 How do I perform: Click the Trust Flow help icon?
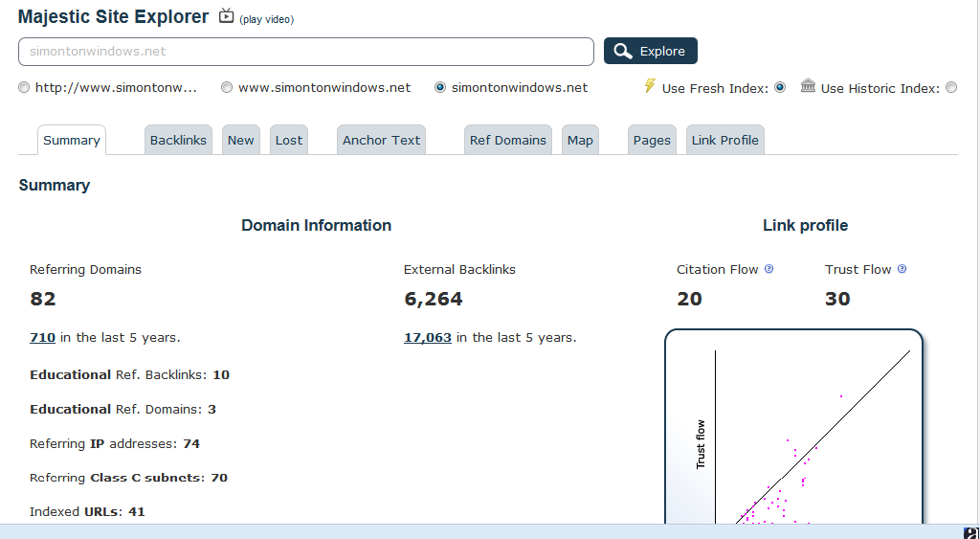pyautogui.click(x=902, y=269)
